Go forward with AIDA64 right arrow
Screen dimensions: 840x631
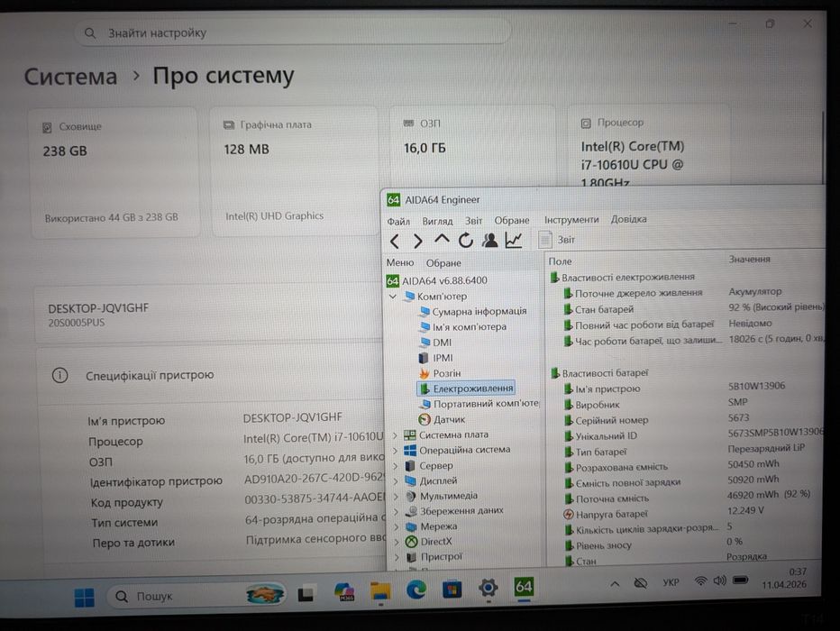tap(418, 242)
